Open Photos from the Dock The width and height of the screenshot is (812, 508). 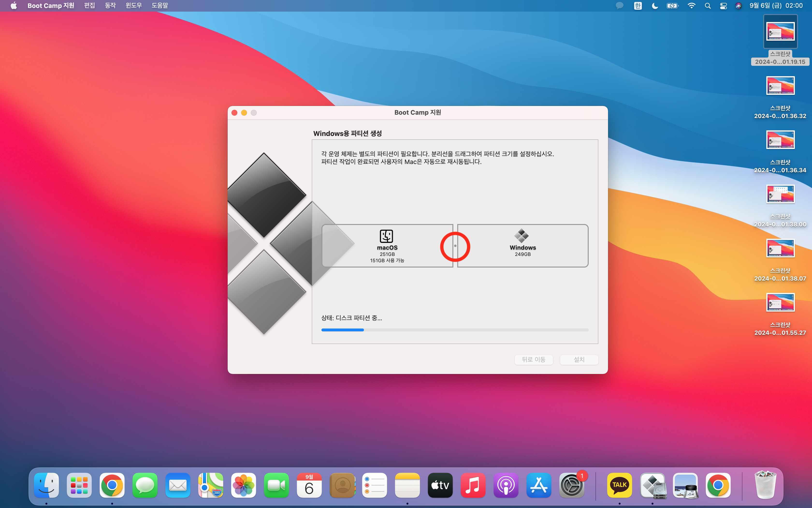point(244,485)
